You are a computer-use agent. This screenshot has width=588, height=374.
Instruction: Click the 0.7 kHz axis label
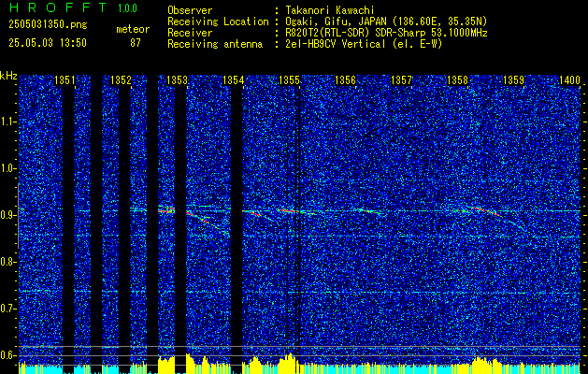7,309
